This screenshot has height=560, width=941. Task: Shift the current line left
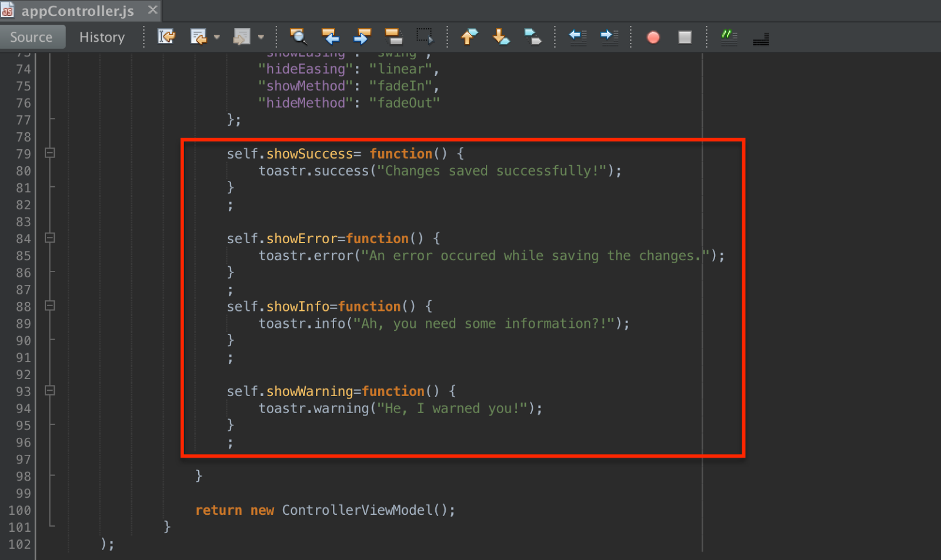tap(578, 36)
